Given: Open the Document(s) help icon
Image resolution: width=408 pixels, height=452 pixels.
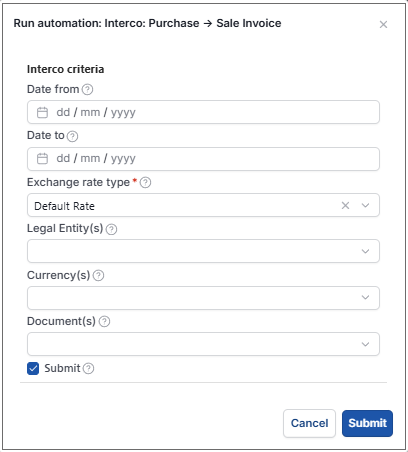Looking at the screenshot, I should (x=105, y=321).
